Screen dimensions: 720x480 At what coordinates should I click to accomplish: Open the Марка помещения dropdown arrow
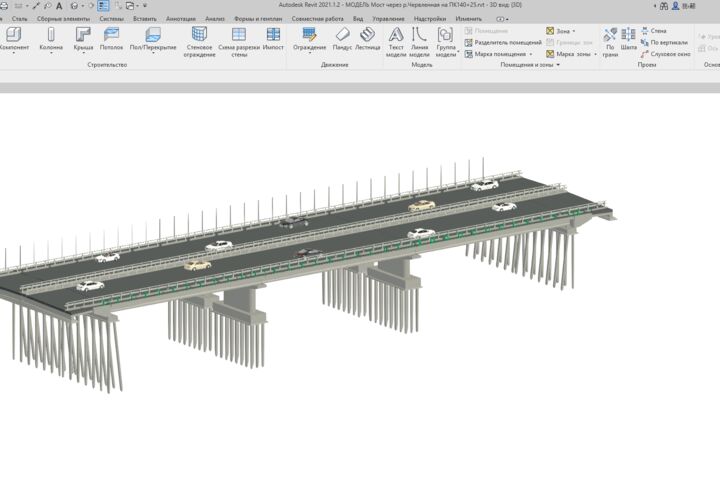tap(531, 54)
